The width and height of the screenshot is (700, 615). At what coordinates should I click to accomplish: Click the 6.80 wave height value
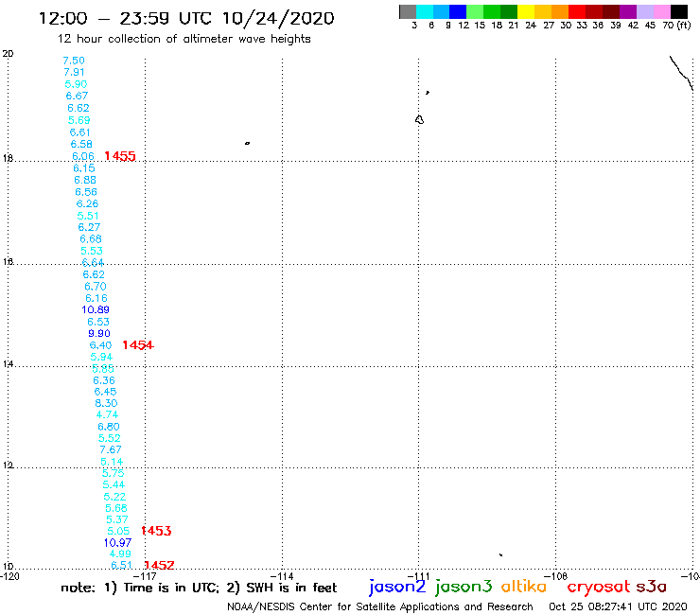click(x=109, y=427)
